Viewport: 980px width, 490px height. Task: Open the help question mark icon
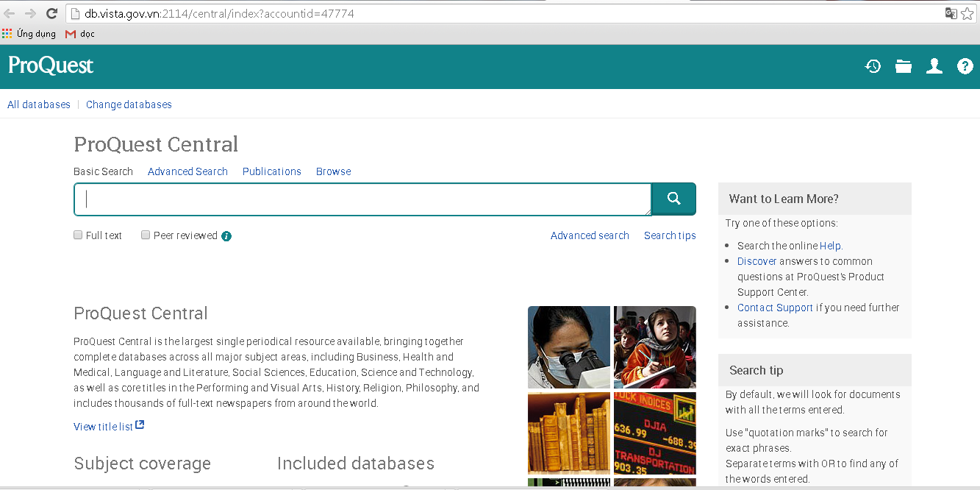(x=965, y=66)
